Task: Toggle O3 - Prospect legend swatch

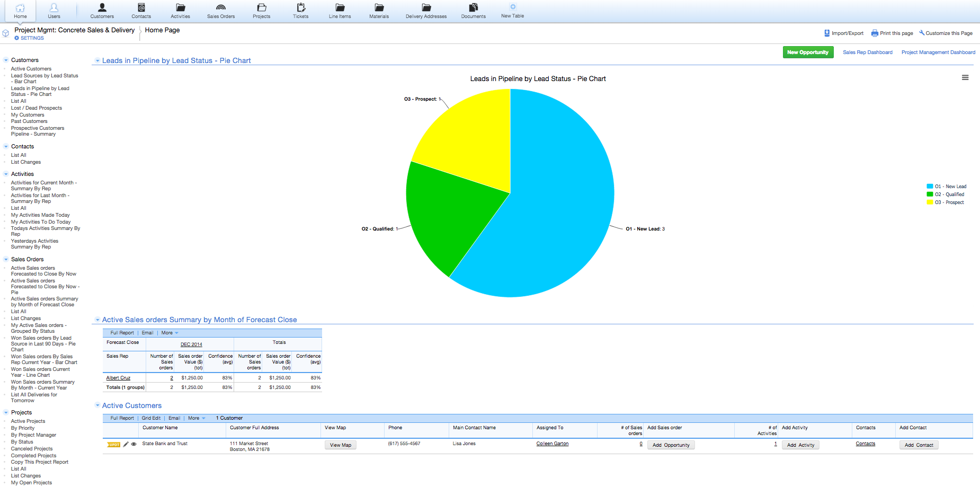Action: tap(930, 202)
